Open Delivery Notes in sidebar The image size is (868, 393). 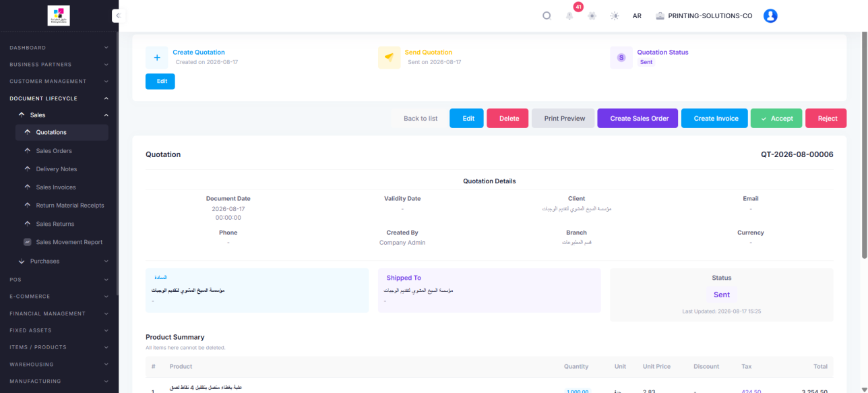(61, 169)
